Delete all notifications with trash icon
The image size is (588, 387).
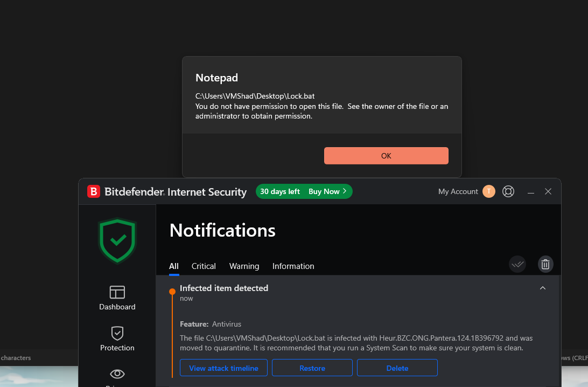545,264
